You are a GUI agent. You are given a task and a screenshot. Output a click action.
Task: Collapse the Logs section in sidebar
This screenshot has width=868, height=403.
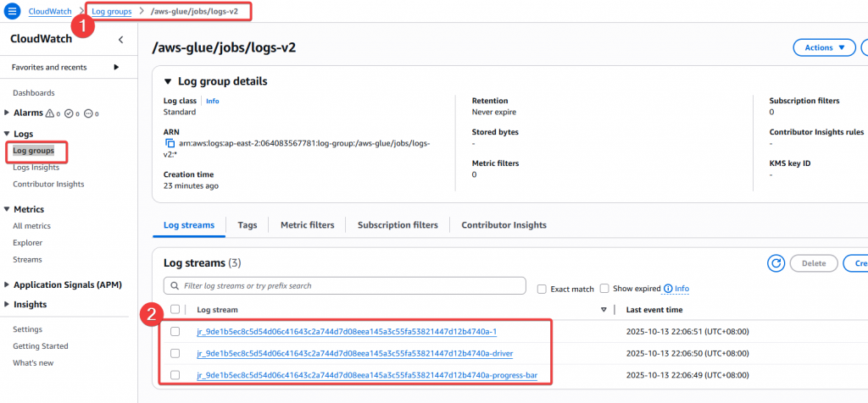coord(7,134)
